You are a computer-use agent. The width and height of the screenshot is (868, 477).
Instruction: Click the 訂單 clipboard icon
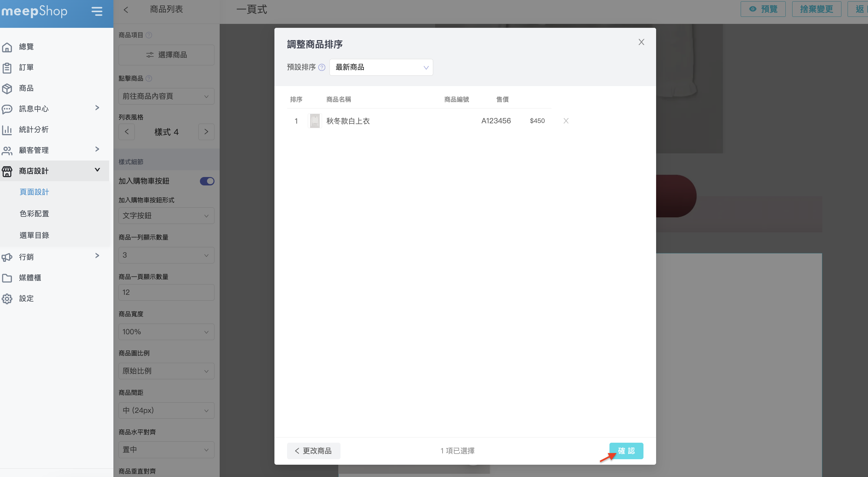point(7,68)
